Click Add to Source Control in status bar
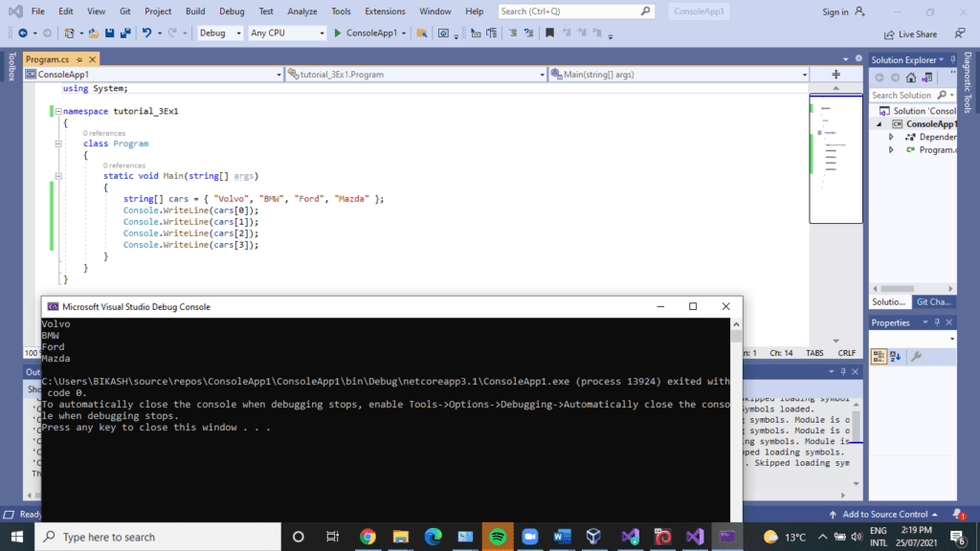Viewport: 980px width, 551px height. [x=884, y=515]
